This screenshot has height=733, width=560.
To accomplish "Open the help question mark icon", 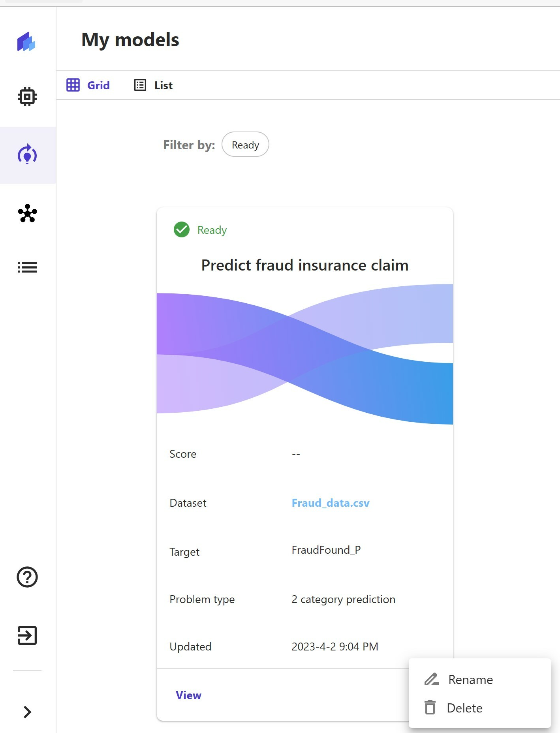I will pyautogui.click(x=27, y=577).
